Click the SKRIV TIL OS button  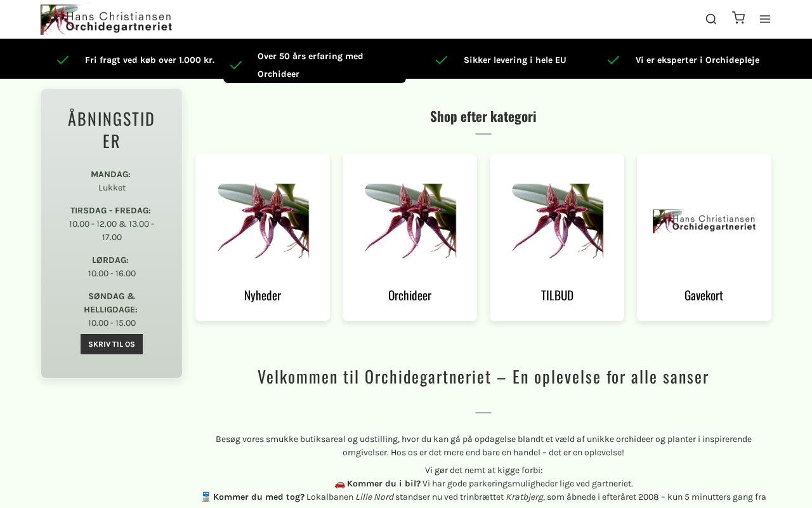pyautogui.click(x=112, y=344)
